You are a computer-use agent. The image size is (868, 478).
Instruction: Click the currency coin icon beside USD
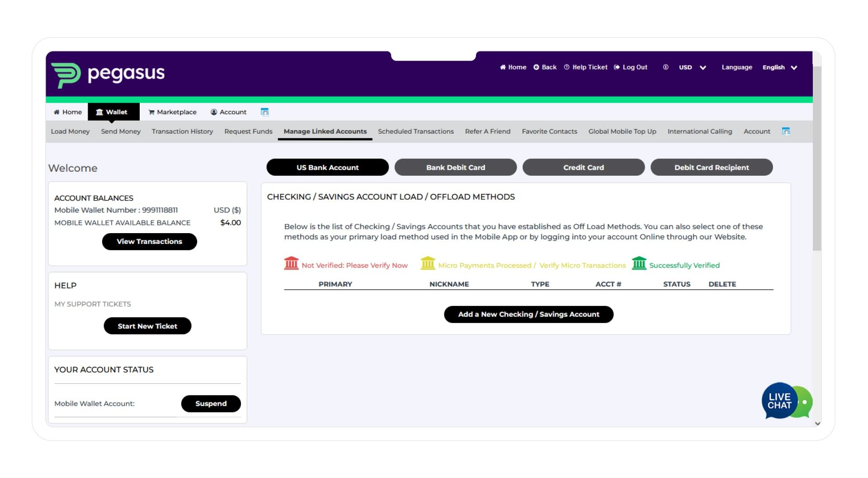click(x=665, y=67)
